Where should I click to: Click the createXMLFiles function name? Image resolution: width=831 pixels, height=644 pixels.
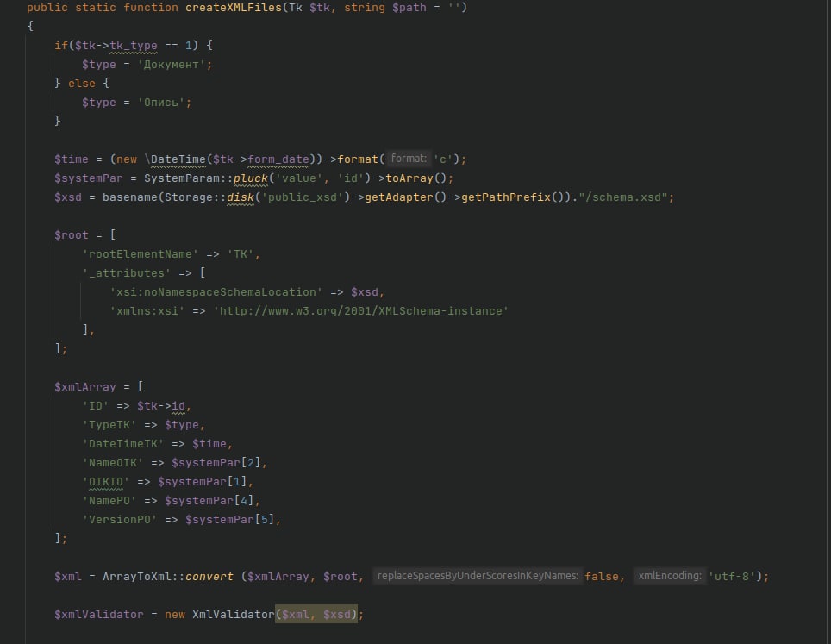234,8
